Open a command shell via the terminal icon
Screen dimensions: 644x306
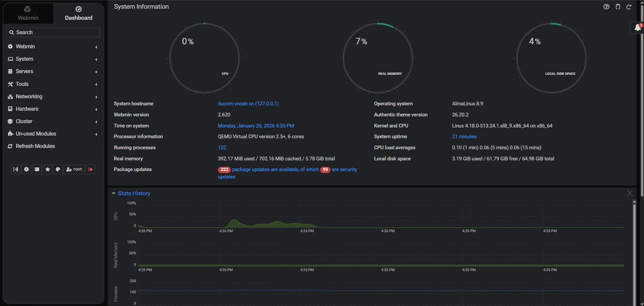pyautogui.click(x=37, y=169)
